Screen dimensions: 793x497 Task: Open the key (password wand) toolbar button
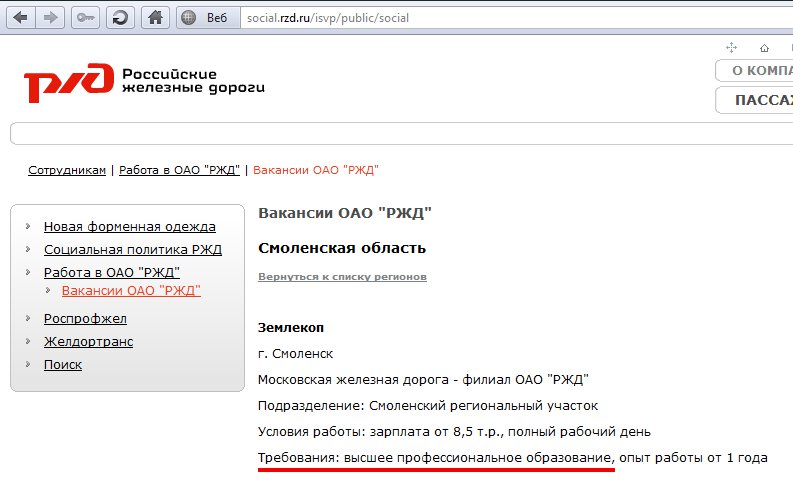[x=85, y=18]
